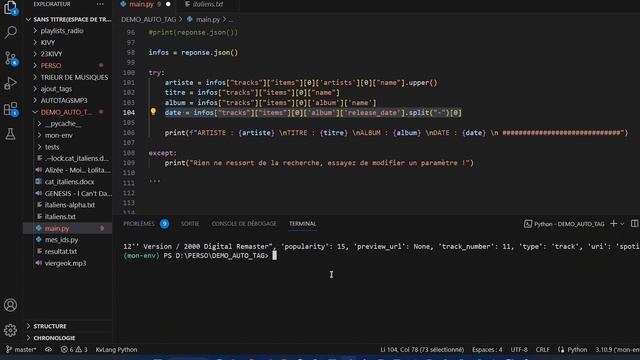The image size is (640, 360).
Task: Click the eye watch icon in status bar
Action: click(x=48, y=350)
